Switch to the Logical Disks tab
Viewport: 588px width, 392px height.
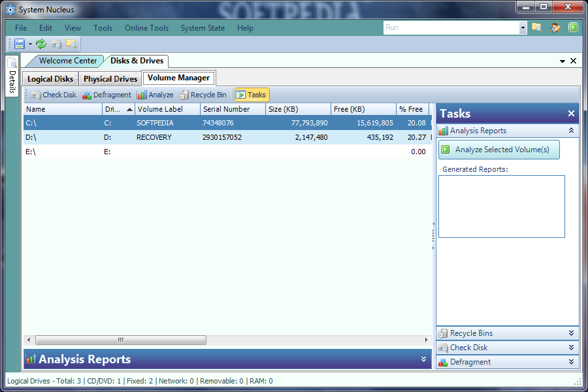point(50,79)
